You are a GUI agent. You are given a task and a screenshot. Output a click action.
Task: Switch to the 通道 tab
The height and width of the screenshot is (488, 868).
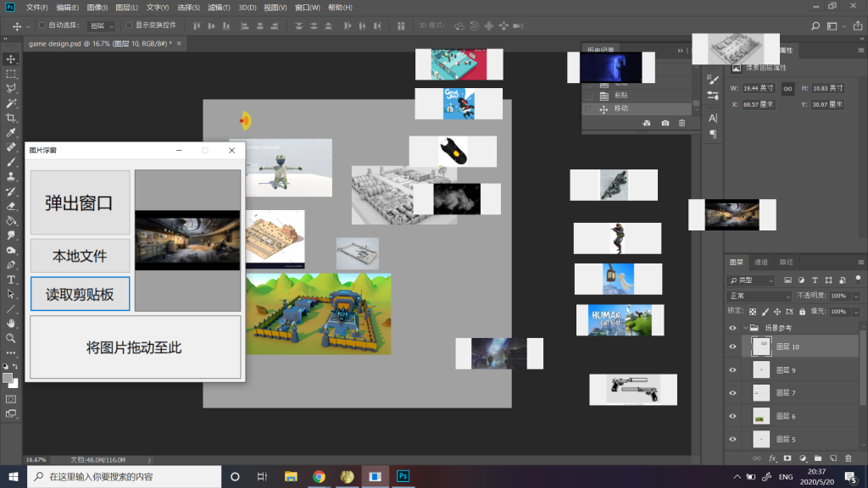point(761,263)
